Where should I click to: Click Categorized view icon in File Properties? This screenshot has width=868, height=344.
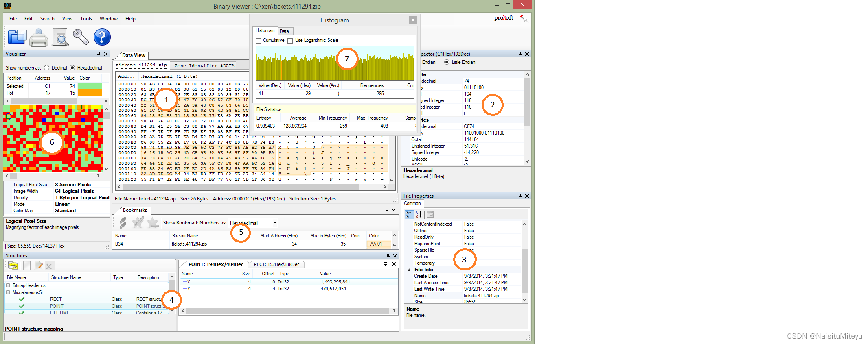point(409,215)
